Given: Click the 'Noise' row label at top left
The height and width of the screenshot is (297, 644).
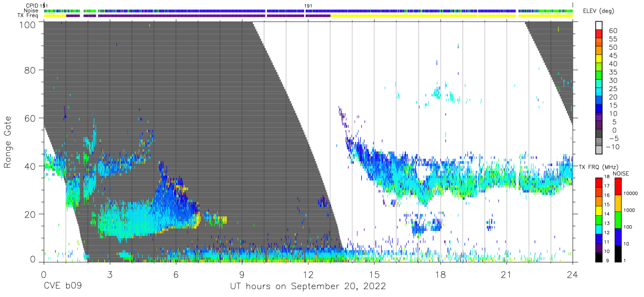Looking at the screenshot, I should [x=31, y=10].
